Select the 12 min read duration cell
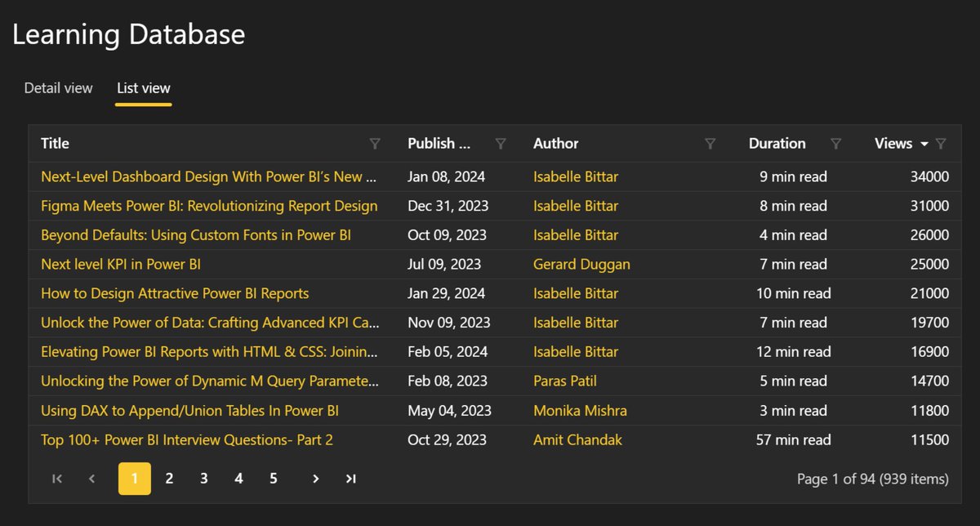Viewport: 980px width, 526px height. tap(793, 352)
